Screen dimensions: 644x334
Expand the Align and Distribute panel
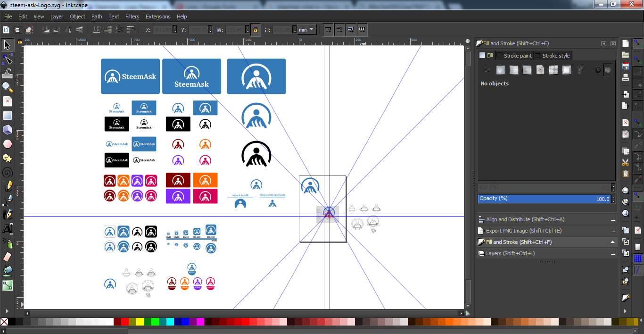tap(546, 219)
